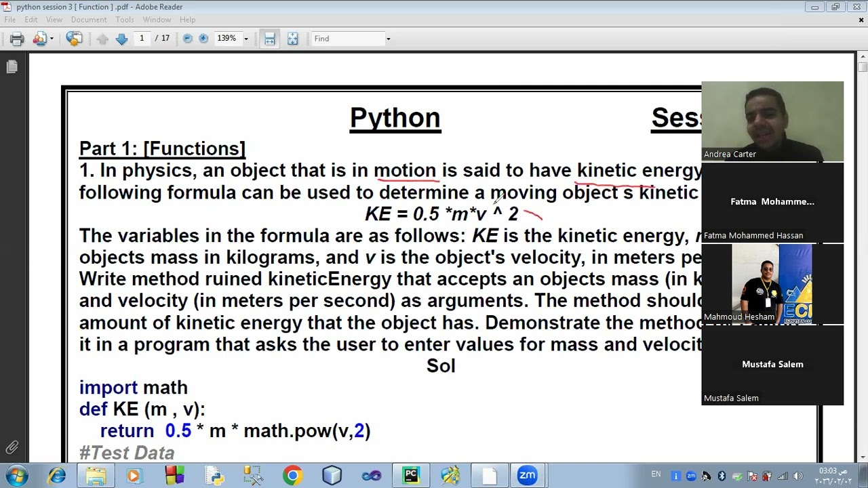
Task: Click the volume speaker tray icon
Action: coord(797,476)
